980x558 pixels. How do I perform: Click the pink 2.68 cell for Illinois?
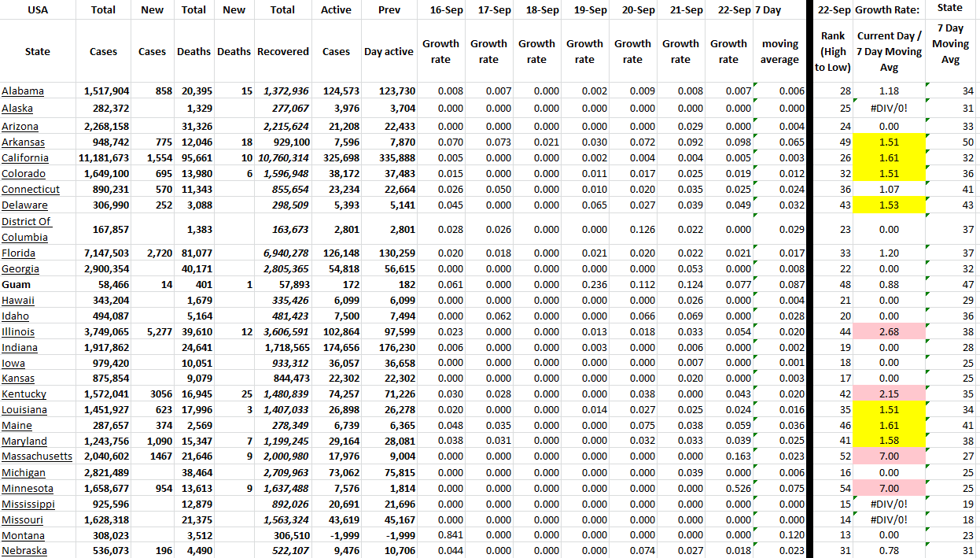click(889, 331)
